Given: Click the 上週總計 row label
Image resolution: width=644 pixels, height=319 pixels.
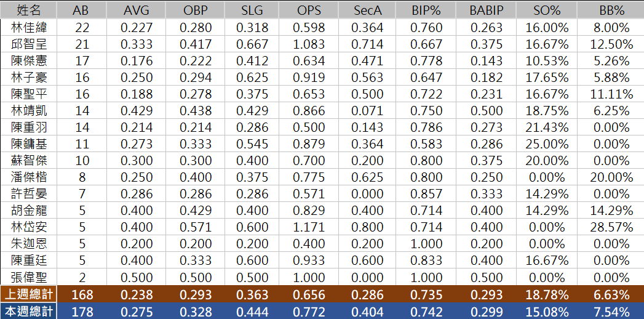Looking at the screenshot, I should pos(28,294).
